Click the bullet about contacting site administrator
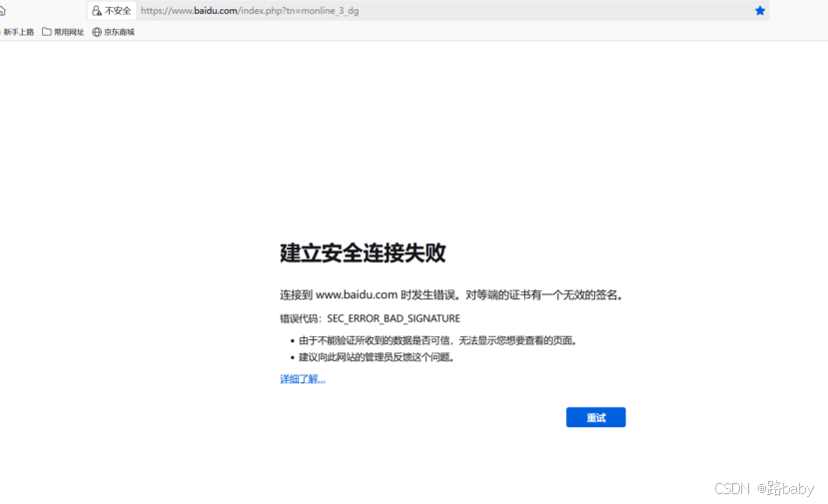 (376, 357)
